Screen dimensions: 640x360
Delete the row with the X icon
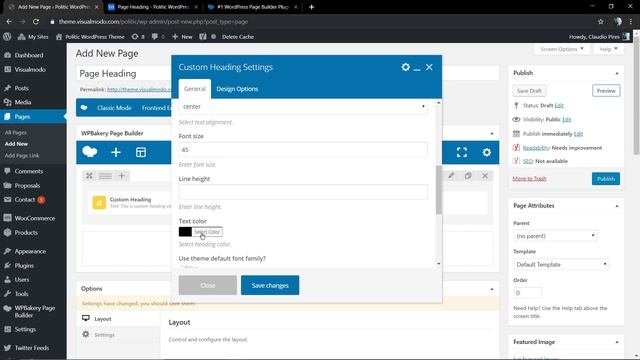click(485, 176)
